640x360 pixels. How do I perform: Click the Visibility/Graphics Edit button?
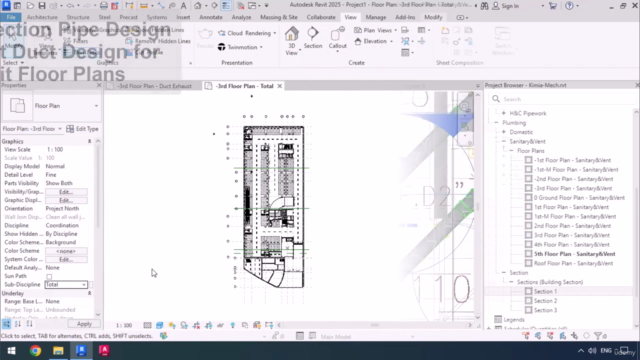pyautogui.click(x=66, y=192)
